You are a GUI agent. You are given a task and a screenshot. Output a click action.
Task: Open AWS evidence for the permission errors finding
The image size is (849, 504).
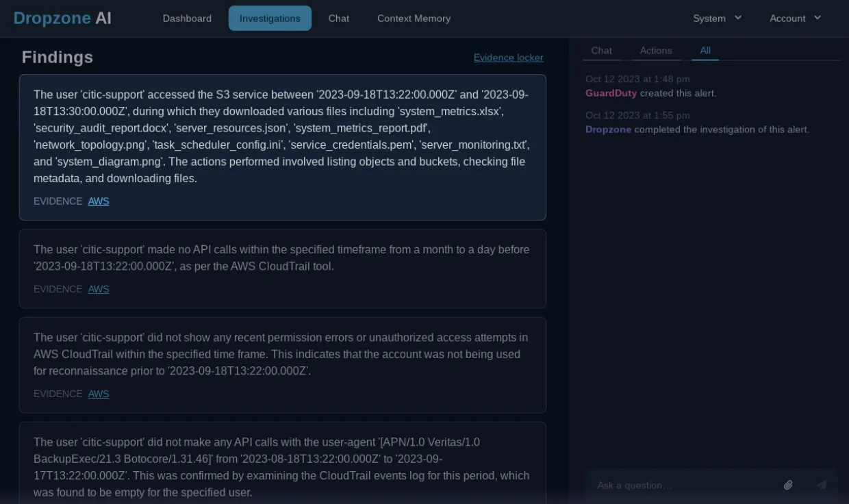point(99,394)
